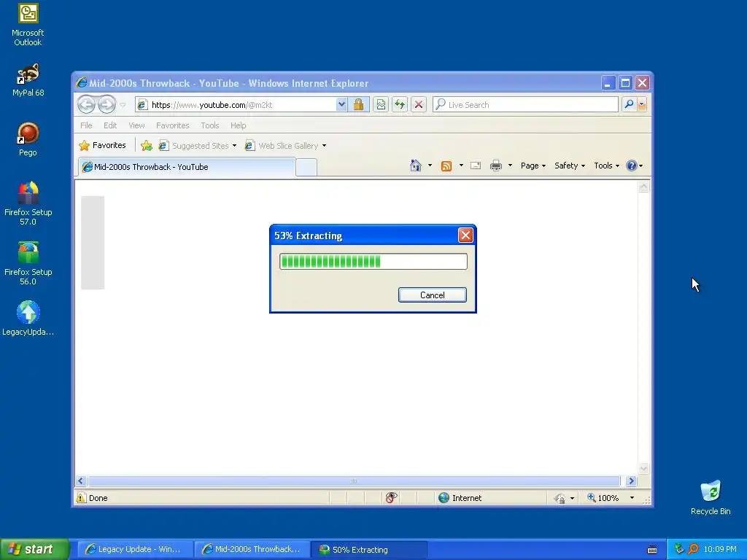Screen dimensions: 747x560
Task: Open the File menu
Action: click(x=86, y=125)
